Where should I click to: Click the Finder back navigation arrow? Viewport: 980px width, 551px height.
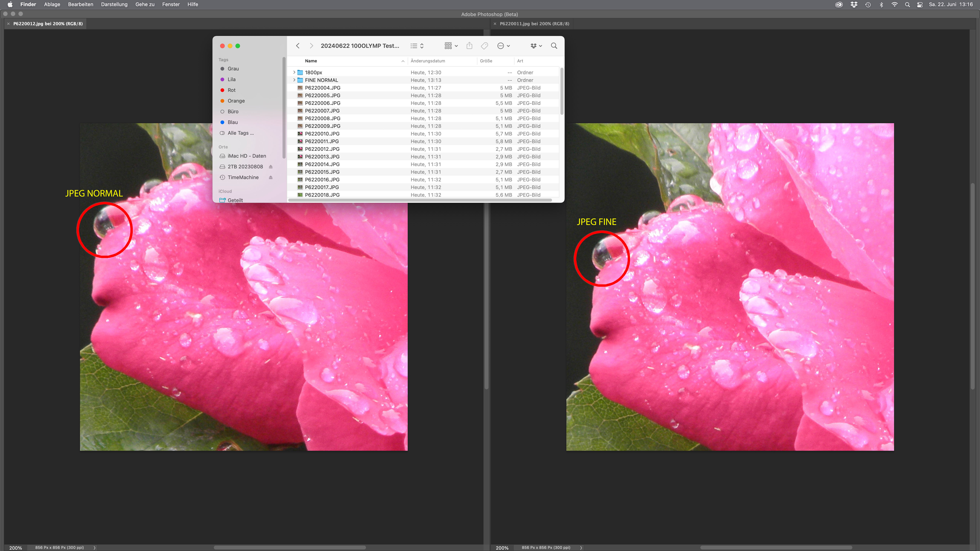click(298, 46)
